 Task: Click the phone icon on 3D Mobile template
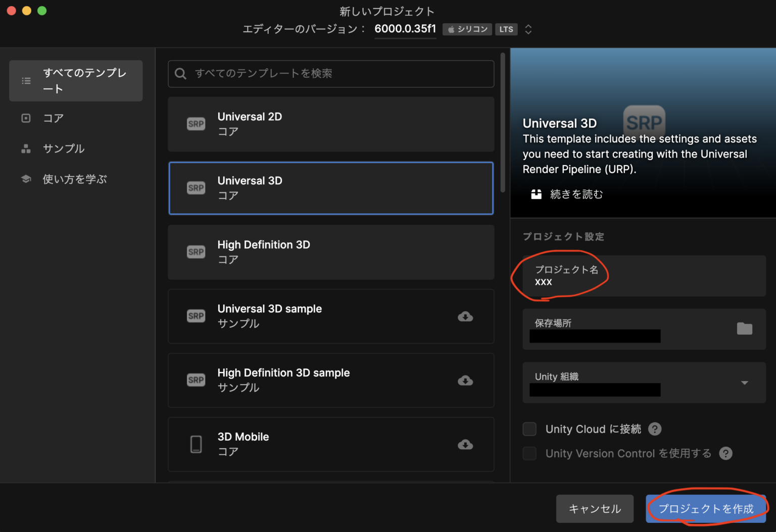click(x=196, y=444)
